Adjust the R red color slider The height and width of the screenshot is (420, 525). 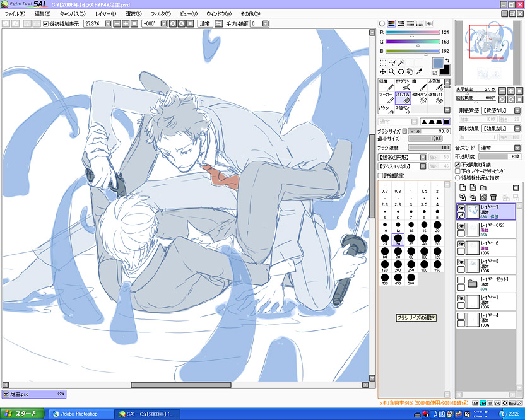click(412, 33)
